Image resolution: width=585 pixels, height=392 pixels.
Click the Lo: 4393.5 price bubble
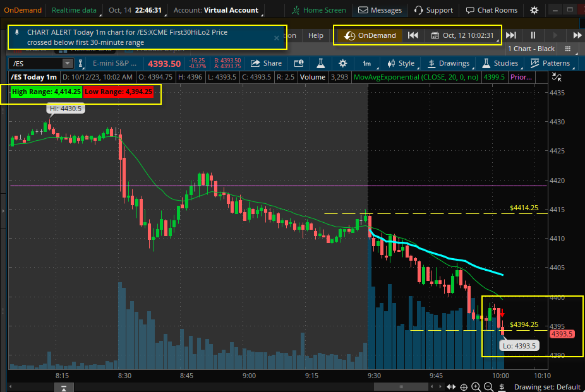(519, 346)
